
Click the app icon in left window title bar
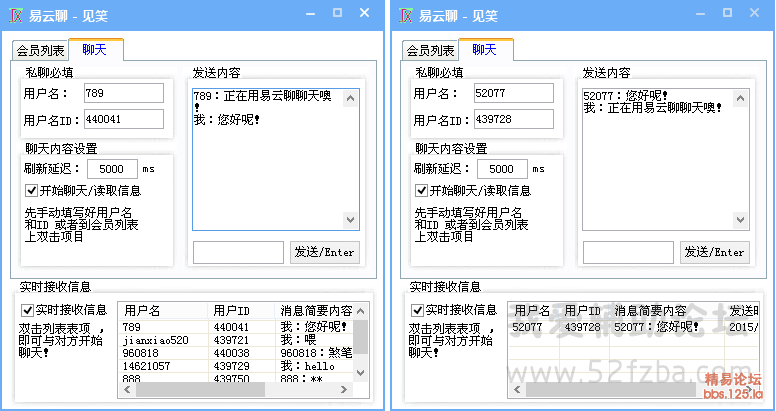[x=16, y=15]
